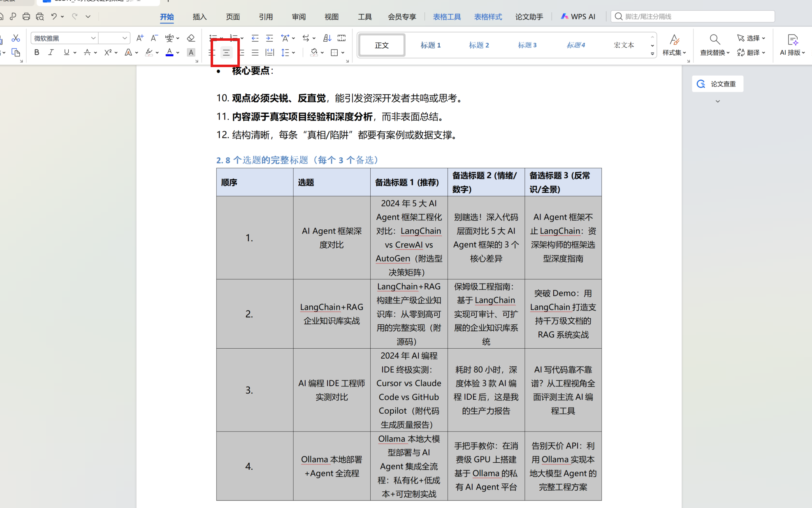
Task: Apply the 标题 1 style
Action: click(x=431, y=45)
